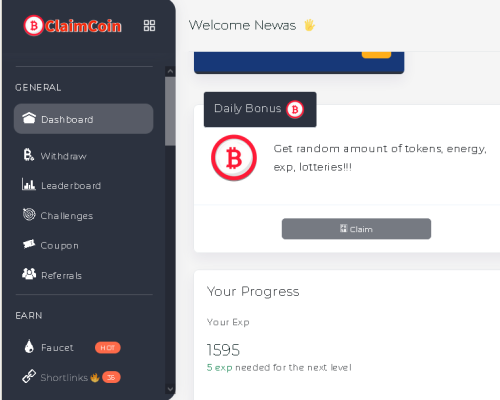Click the Referrals people icon
Image resolution: width=500 pixels, height=400 pixels.
[29, 274]
